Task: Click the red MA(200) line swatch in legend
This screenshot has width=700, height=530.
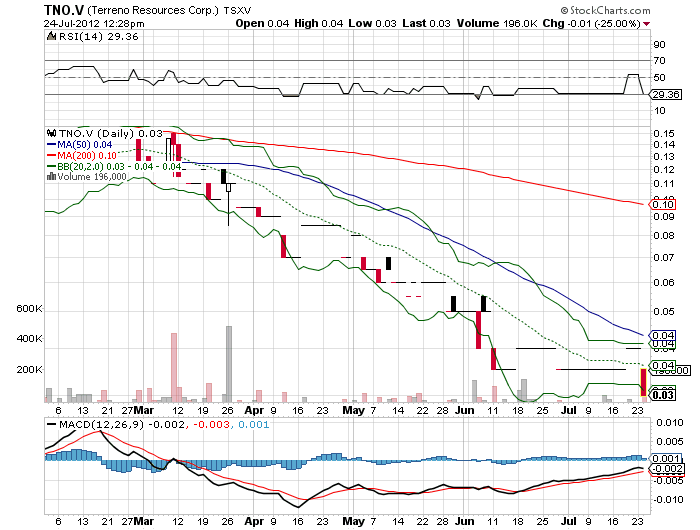Action: pyautogui.click(x=52, y=155)
